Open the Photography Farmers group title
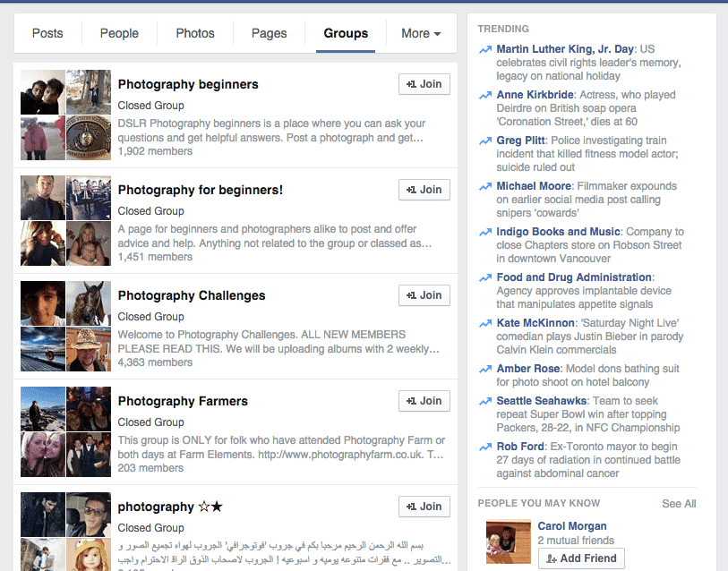 tap(183, 401)
